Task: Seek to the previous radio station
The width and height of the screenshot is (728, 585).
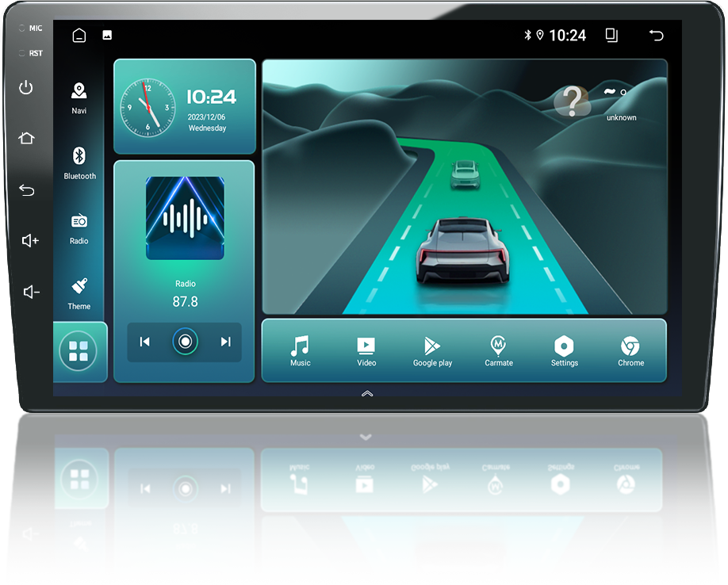Action: [144, 342]
